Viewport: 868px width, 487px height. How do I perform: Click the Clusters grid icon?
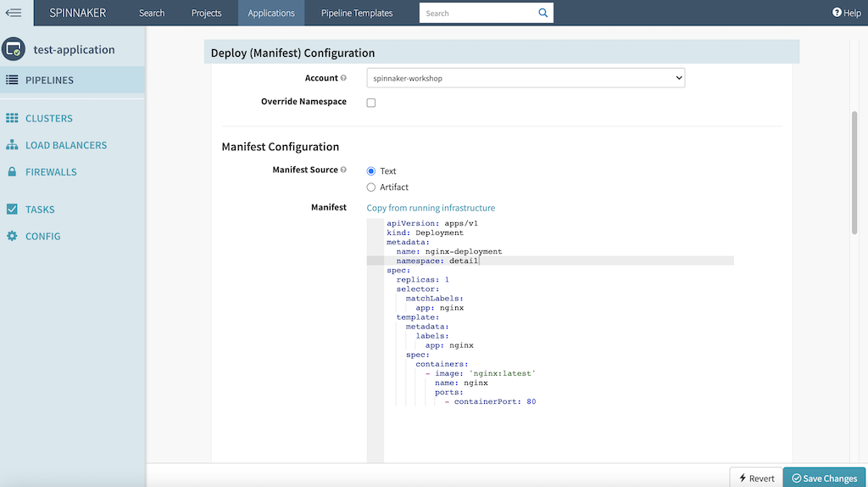pos(12,118)
